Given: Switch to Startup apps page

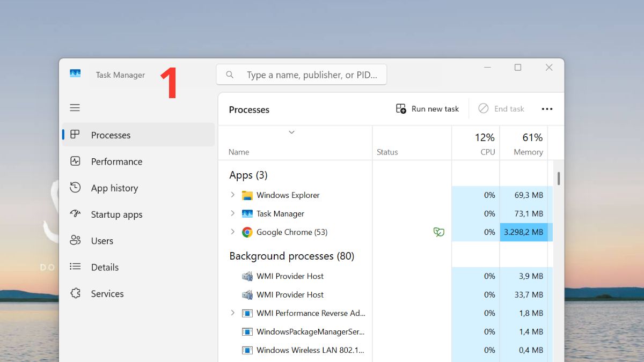Looking at the screenshot, I should [116, 215].
